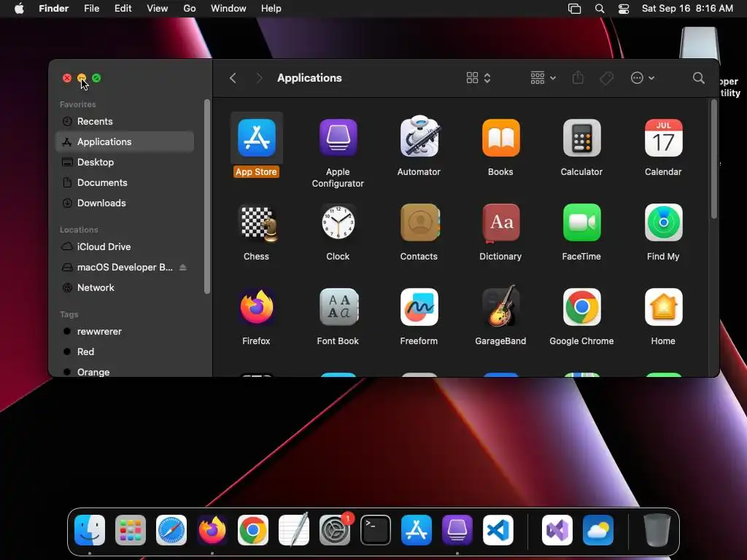747x560 pixels.
Task: Open the File menu
Action: pyautogui.click(x=91, y=9)
